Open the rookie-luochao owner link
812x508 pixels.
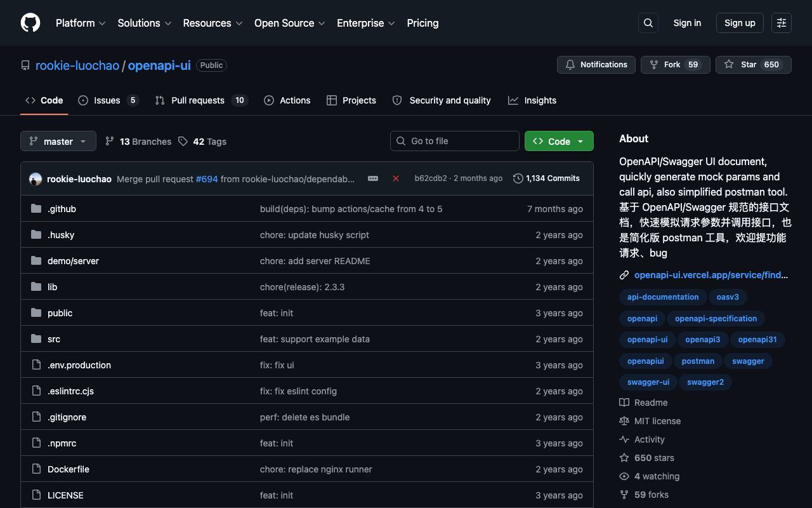(x=77, y=65)
